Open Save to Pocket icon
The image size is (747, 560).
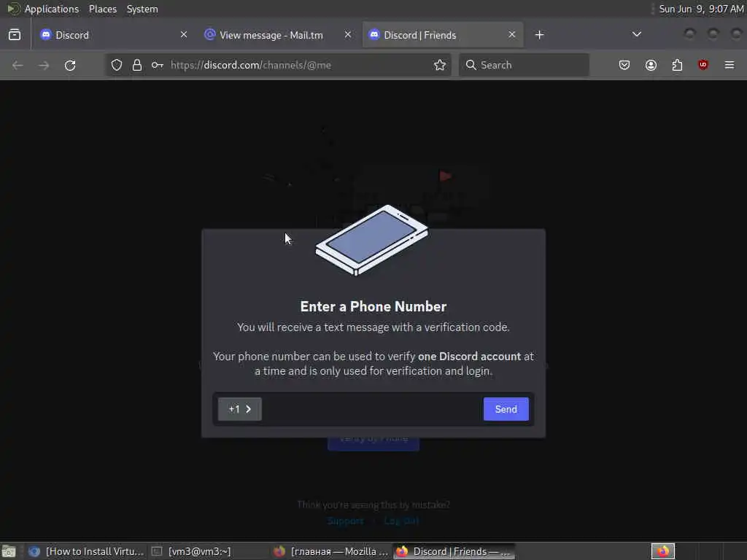tap(624, 65)
